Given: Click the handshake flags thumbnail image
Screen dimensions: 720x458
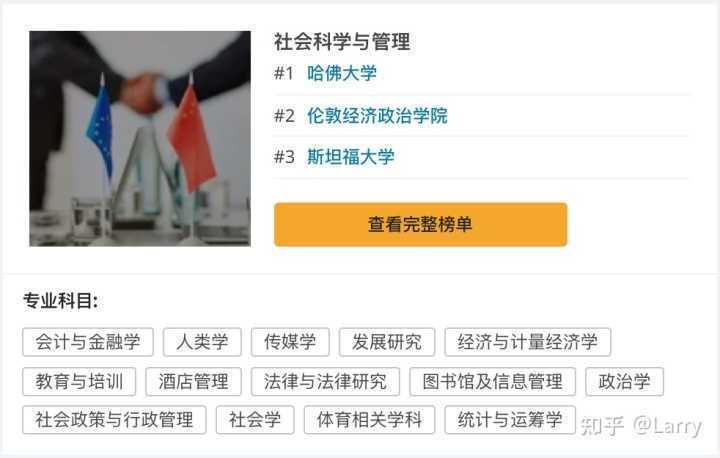Looking at the screenshot, I should (140, 139).
